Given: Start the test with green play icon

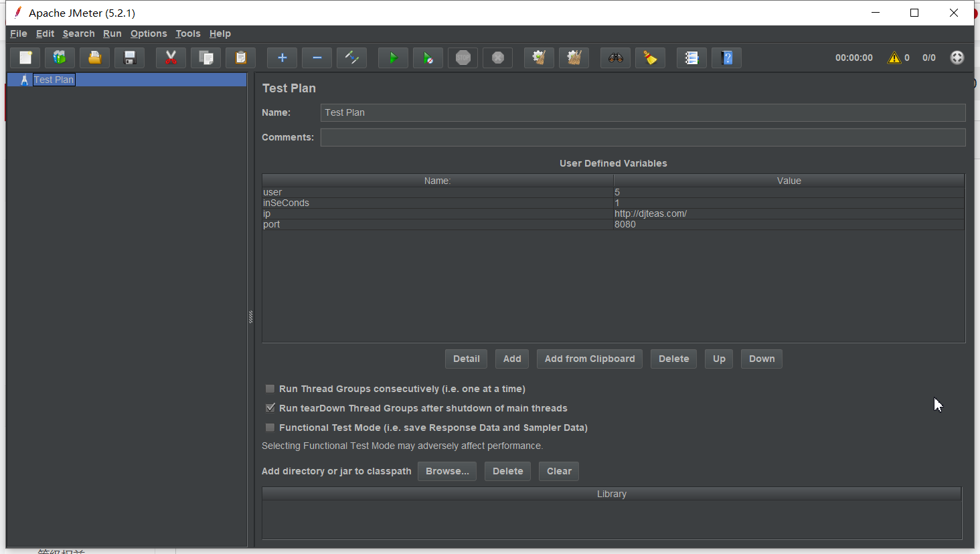Looking at the screenshot, I should point(394,58).
